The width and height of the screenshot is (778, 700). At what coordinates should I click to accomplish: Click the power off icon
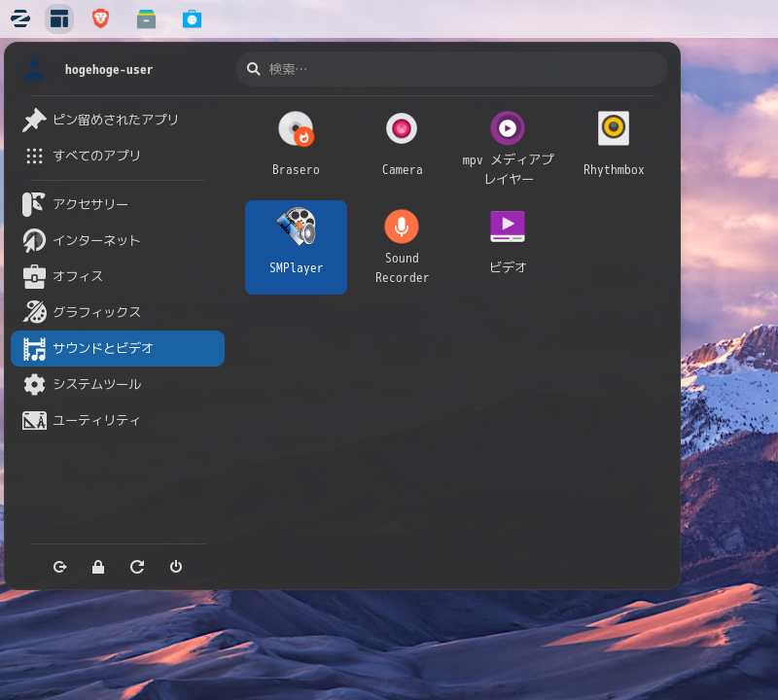[176, 567]
